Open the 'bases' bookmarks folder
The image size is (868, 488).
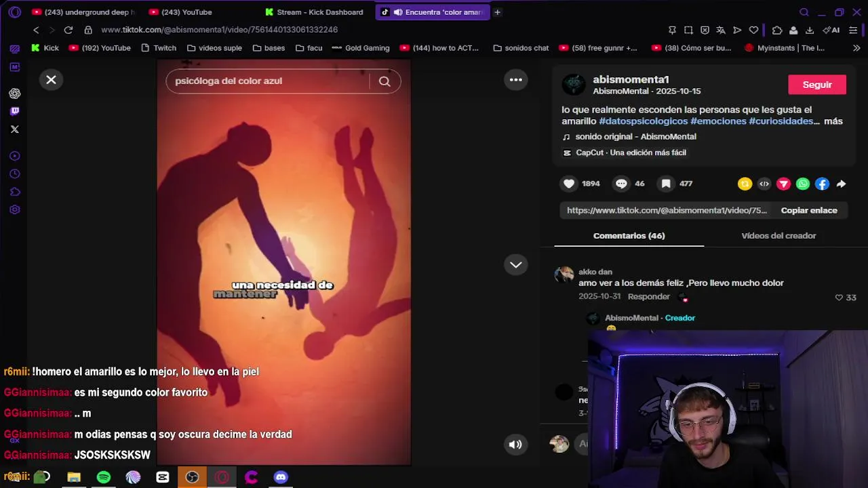coord(269,48)
